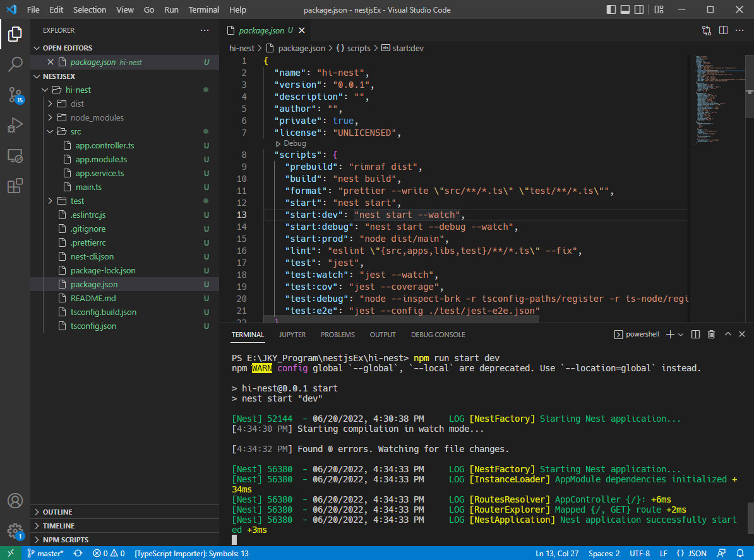Open the Selection menu
This screenshot has width=754, height=560.
90,9
